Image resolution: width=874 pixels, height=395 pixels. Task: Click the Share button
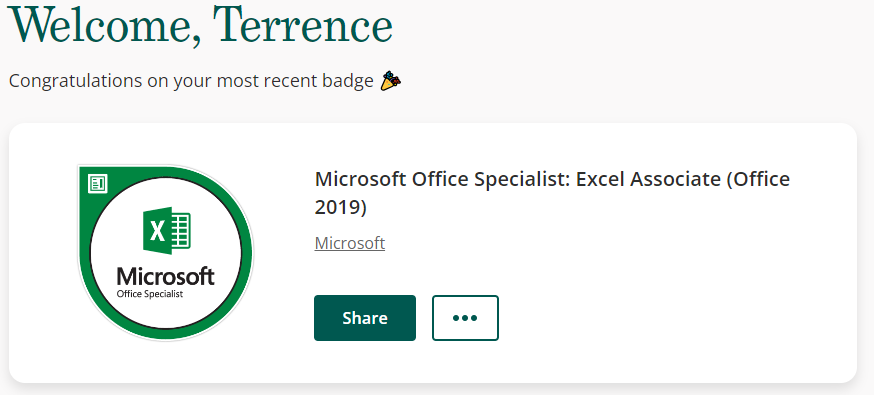click(365, 318)
